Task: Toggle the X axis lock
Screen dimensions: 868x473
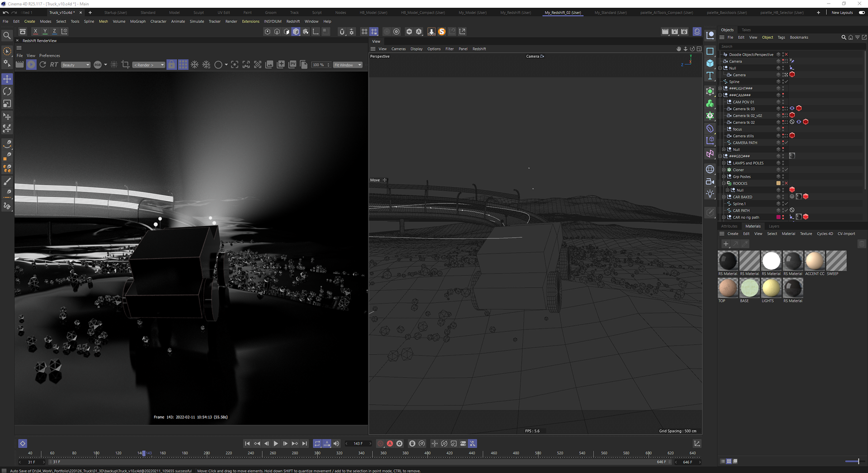Action: [35, 32]
